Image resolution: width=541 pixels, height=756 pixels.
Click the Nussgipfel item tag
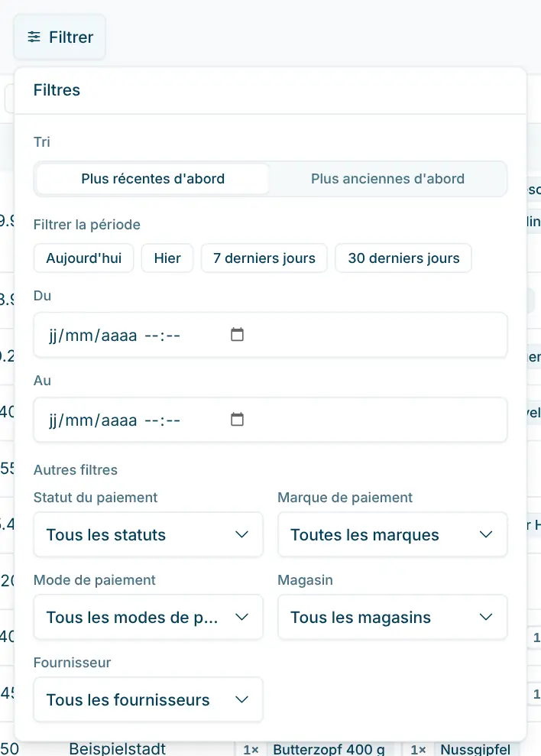(x=475, y=749)
